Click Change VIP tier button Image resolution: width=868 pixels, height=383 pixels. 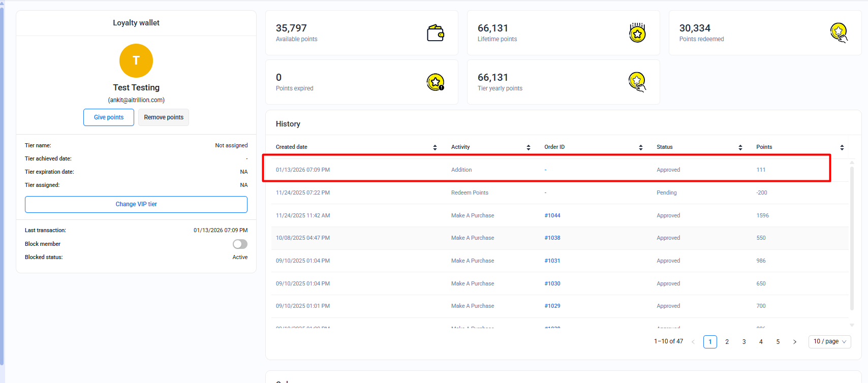tap(136, 204)
